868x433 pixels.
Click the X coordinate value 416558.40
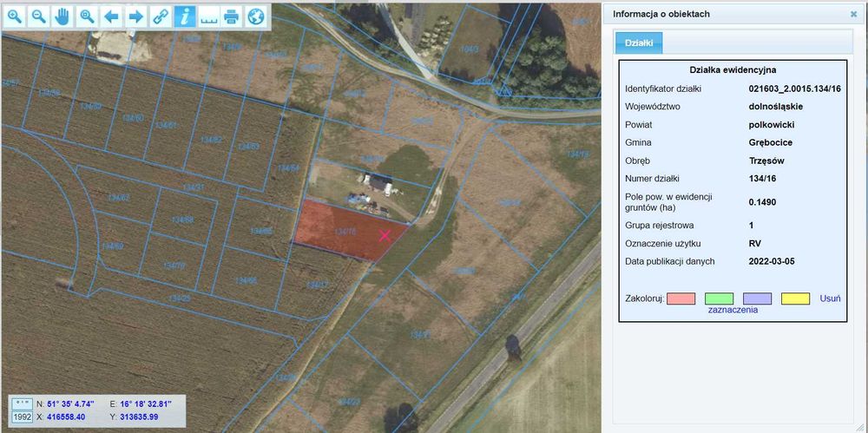pyautogui.click(x=66, y=417)
